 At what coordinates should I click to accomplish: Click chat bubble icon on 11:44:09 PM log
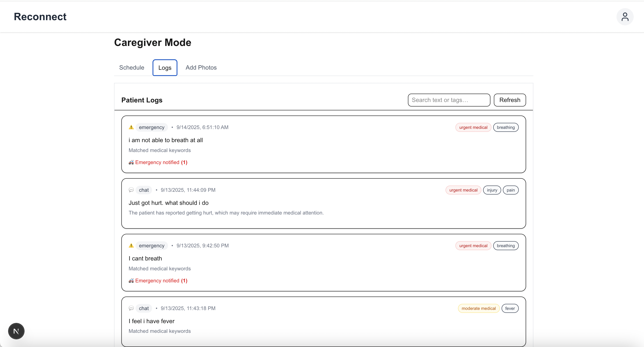pyautogui.click(x=131, y=190)
